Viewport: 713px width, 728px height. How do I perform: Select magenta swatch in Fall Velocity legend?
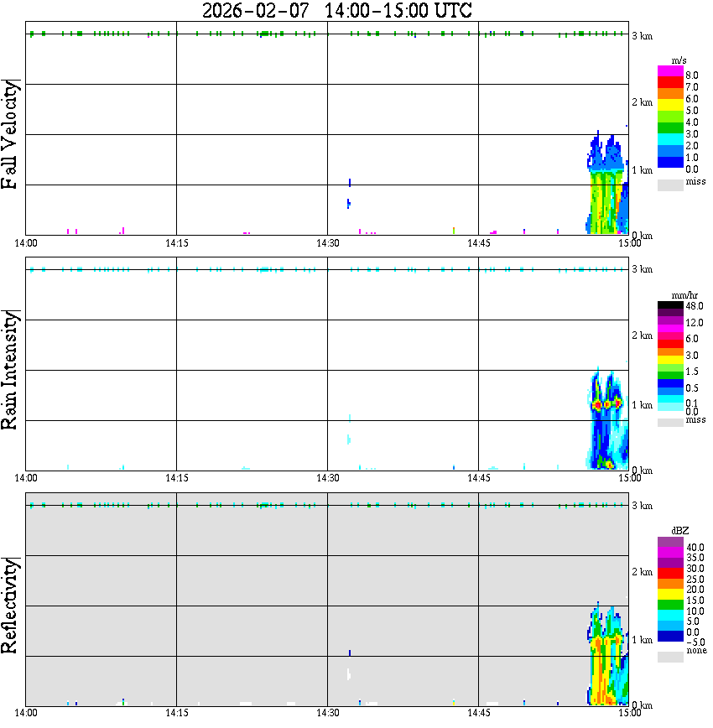[670, 71]
